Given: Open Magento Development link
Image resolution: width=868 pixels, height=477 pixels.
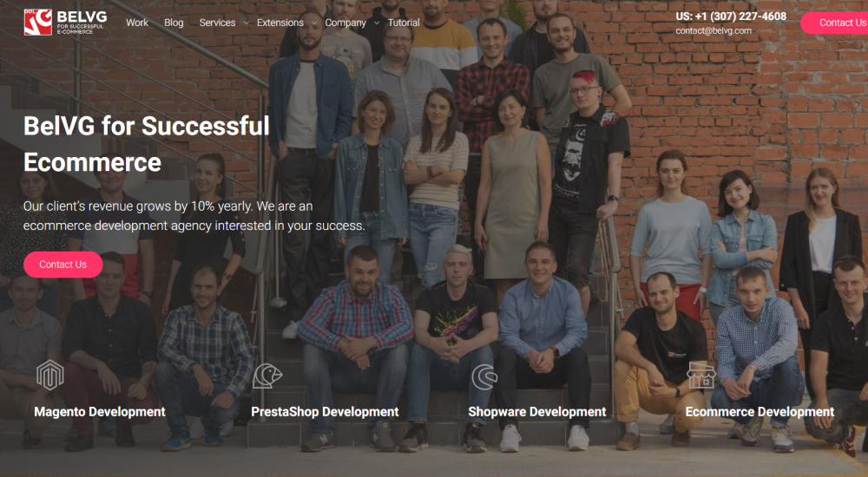Looking at the screenshot, I should click(100, 412).
